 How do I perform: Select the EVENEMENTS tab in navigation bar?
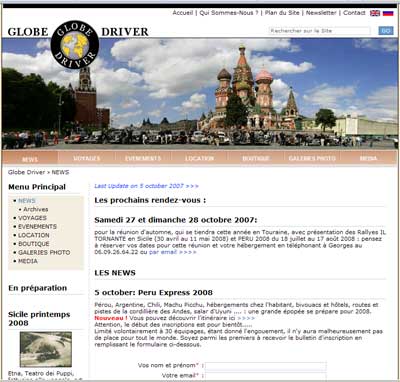click(143, 158)
